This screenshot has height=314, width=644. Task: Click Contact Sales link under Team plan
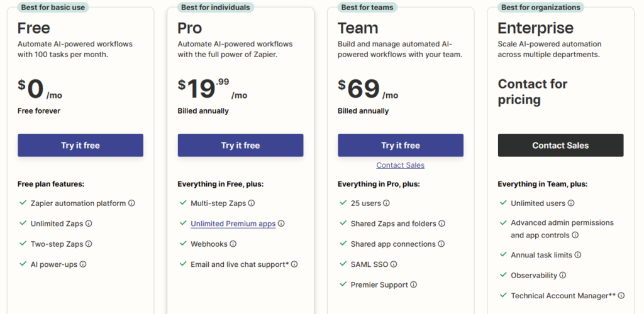coord(400,165)
